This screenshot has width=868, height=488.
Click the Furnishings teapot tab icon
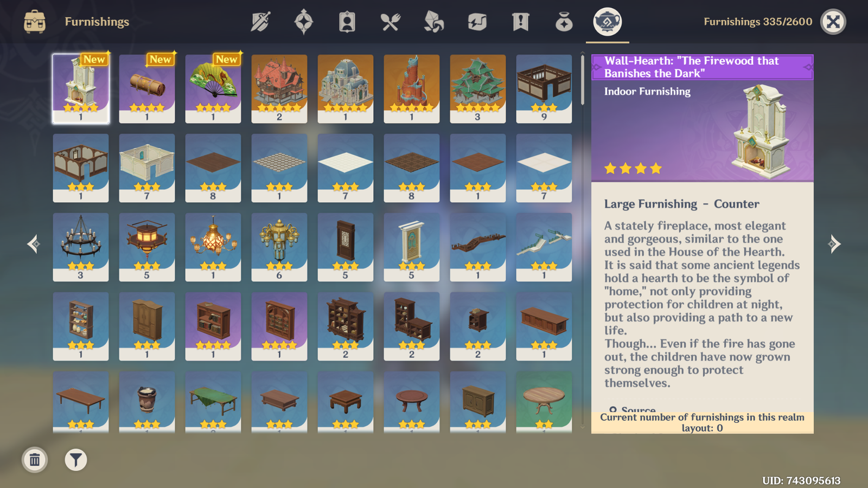click(x=608, y=22)
